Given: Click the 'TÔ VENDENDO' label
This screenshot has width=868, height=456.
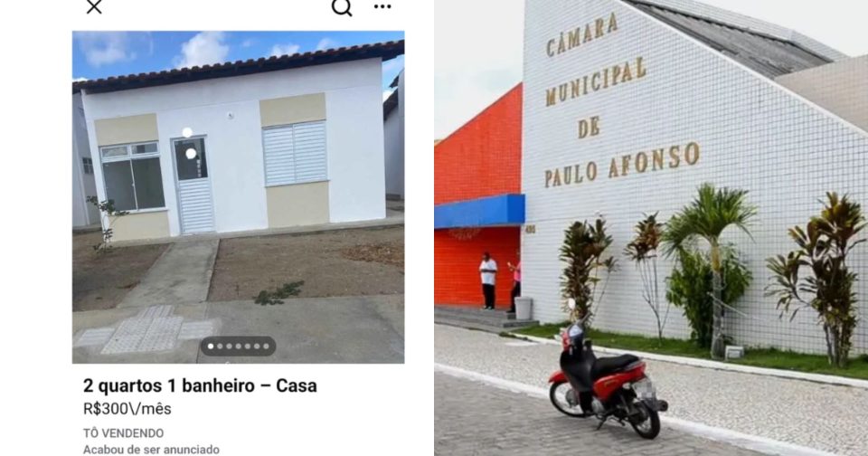Looking at the screenshot, I should [x=124, y=432].
